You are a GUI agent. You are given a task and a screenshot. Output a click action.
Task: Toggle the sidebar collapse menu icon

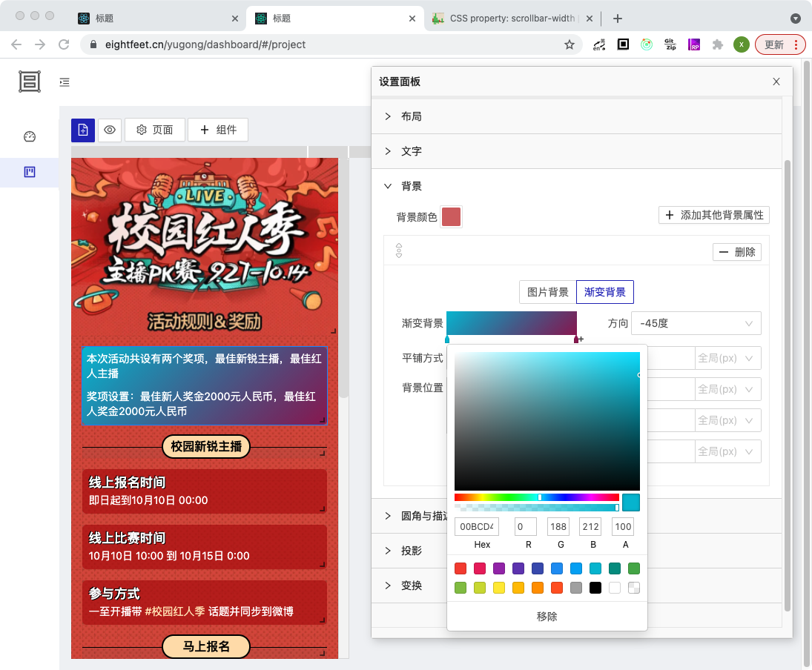(x=65, y=82)
